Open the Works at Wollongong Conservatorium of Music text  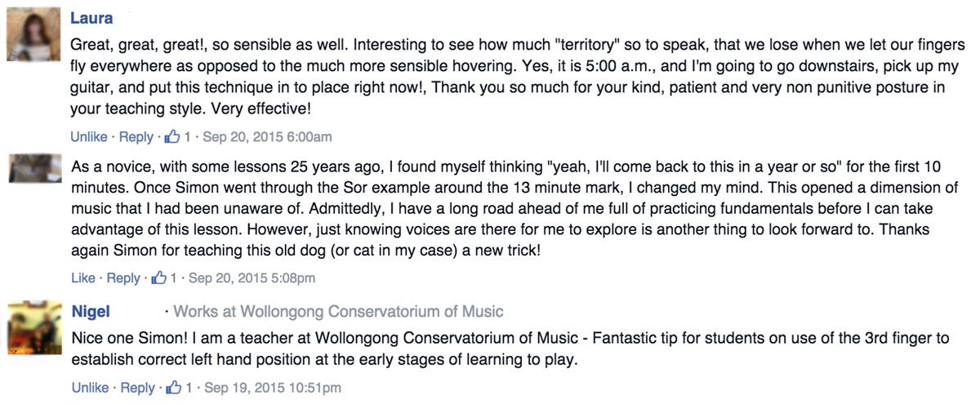point(338,312)
